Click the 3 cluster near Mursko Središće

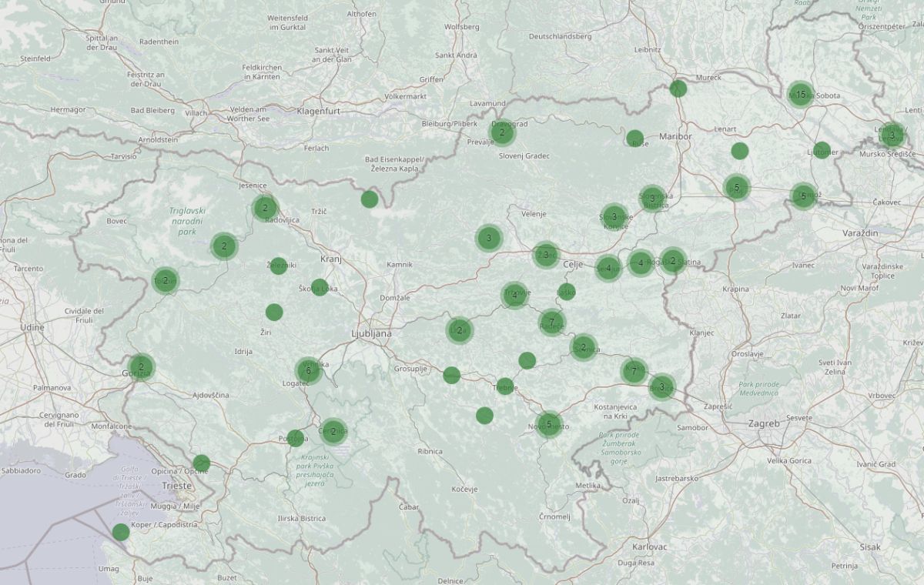tap(892, 135)
